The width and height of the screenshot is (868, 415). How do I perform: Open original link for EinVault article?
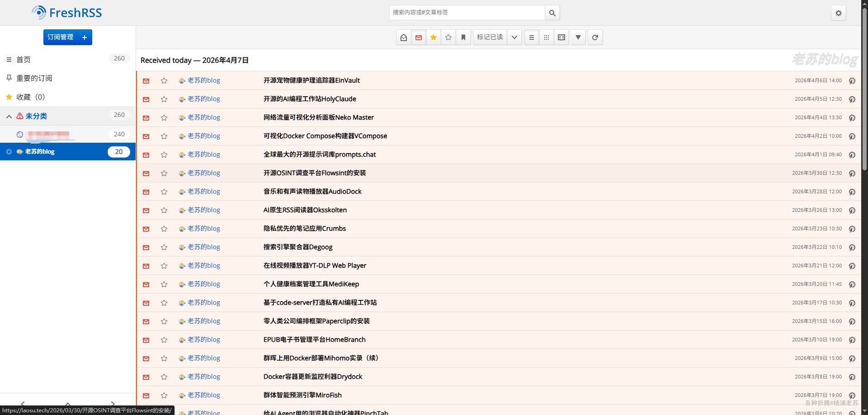coord(852,81)
